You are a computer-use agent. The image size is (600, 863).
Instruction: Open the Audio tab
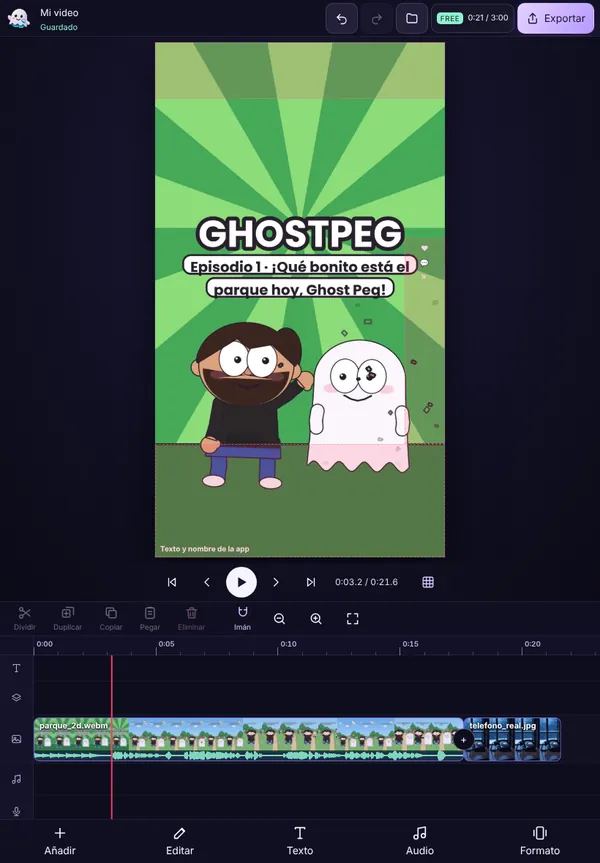pyautogui.click(x=420, y=841)
